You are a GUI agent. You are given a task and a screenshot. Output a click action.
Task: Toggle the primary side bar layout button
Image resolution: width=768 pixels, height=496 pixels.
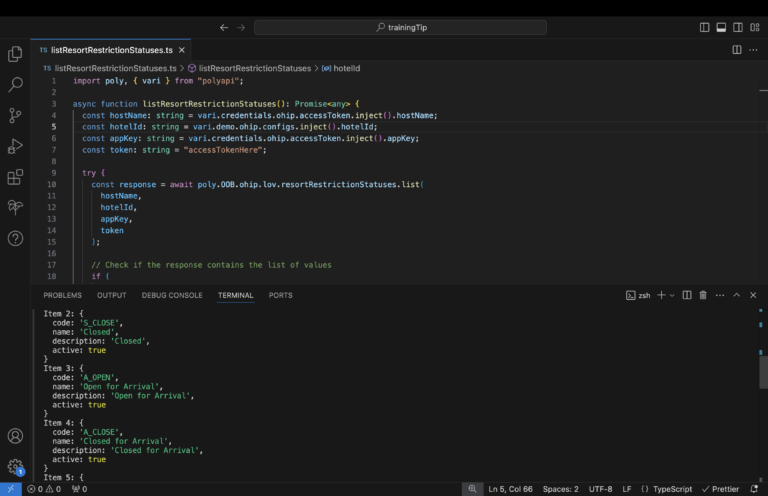704,27
